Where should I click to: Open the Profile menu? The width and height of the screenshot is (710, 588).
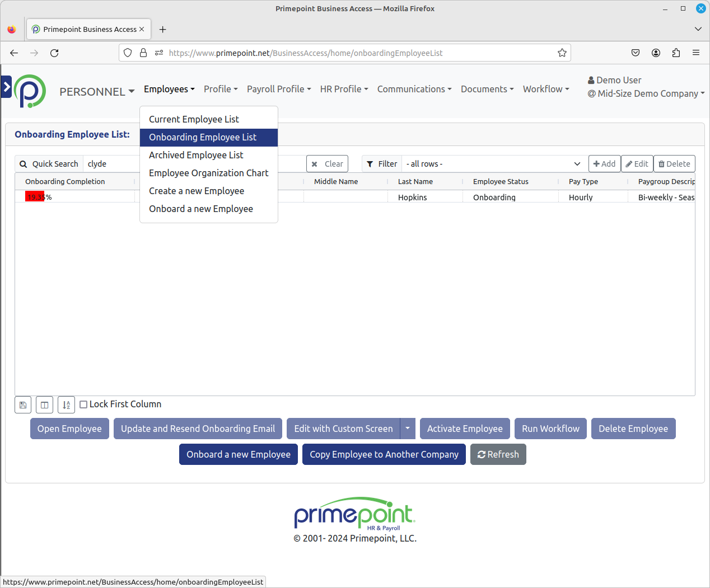(x=221, y=89)
